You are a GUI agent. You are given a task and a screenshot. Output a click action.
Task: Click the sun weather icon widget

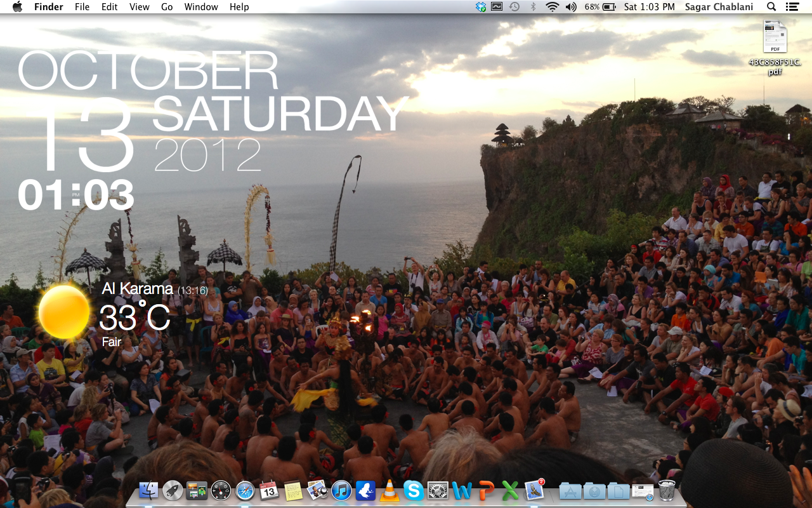(x=64, y=312)
